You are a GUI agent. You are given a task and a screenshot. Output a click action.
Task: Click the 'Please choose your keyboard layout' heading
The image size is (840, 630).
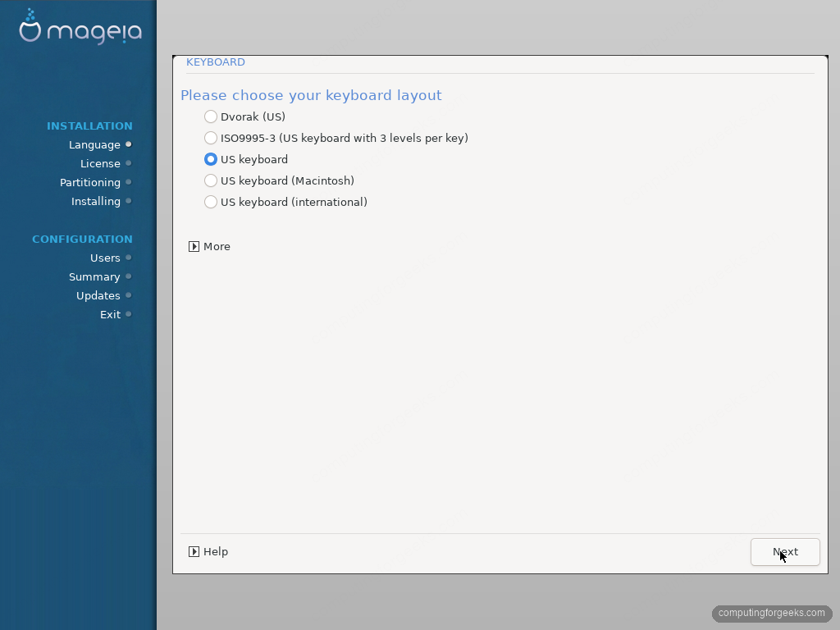(x=311, y=95)
